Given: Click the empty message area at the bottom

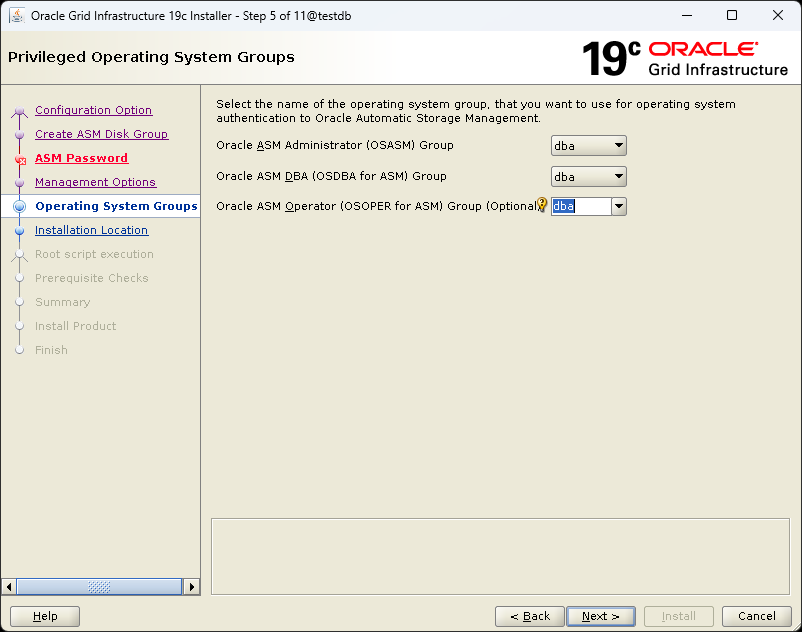Looking at the screenshot, I should click(500, 556).
